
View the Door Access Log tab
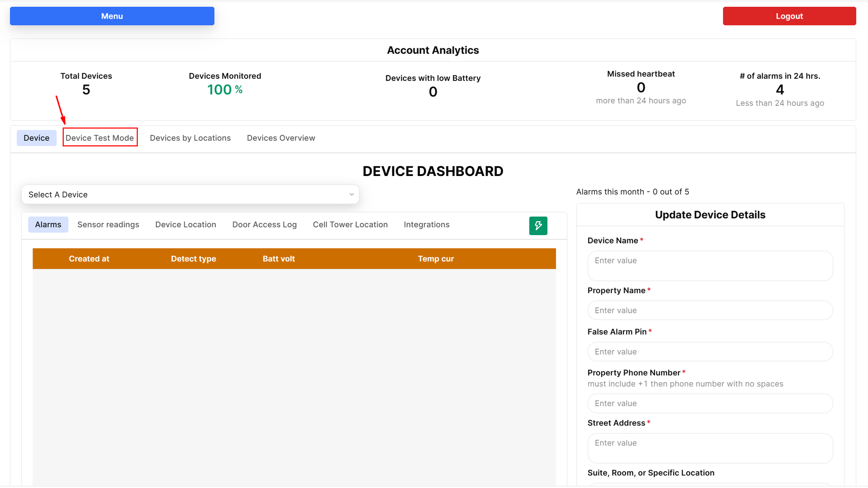264,225
